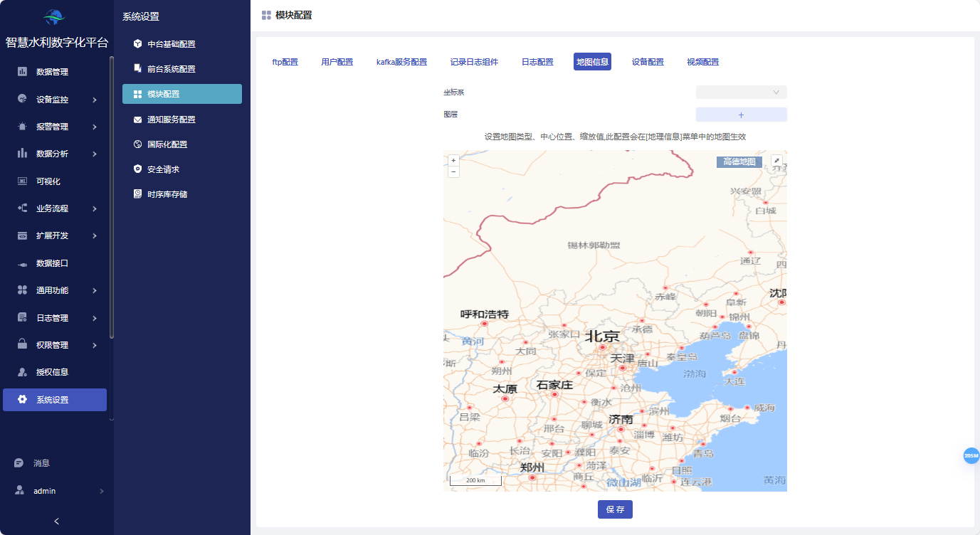This screenshot has height=535, width=980.
Task: Switch to the kafka服务配置 tab
Action: pyautogui.click(x=402, y=62)
